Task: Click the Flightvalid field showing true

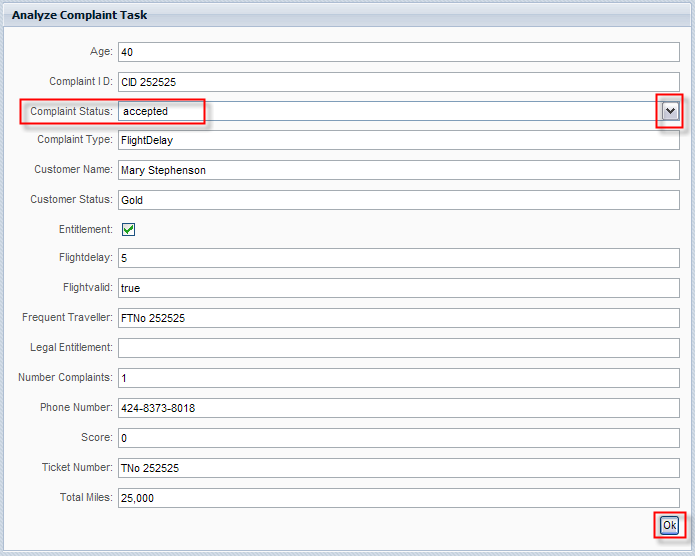Action: (398, 288)
